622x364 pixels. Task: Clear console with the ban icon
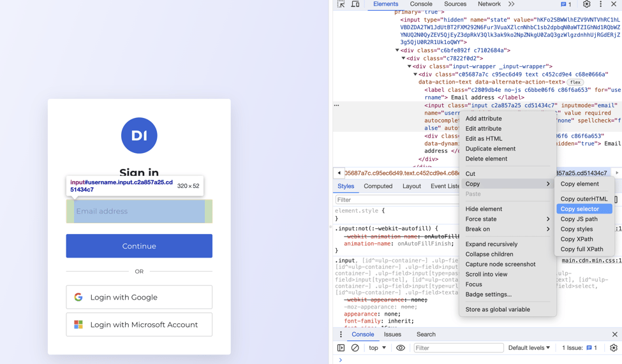point(355,347)
